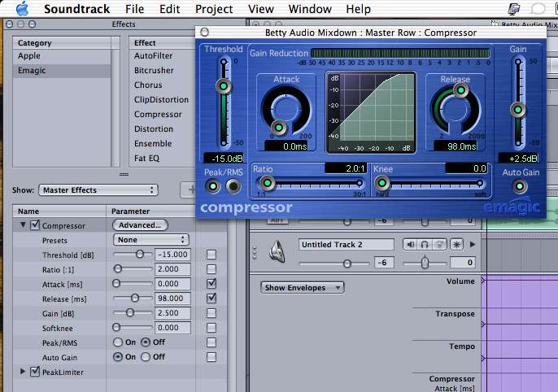558x392 pixels.
Task: Click the Knee slider handle in plugin
Action: click(381, 183)
